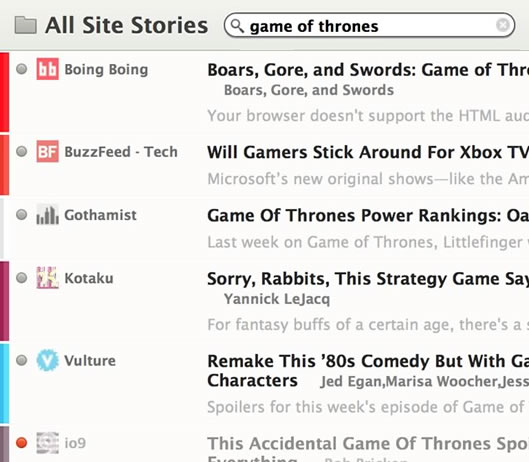Screen dimensions: 529x462
Task: Click the All Site Stories title
Action: coord(127,25)
